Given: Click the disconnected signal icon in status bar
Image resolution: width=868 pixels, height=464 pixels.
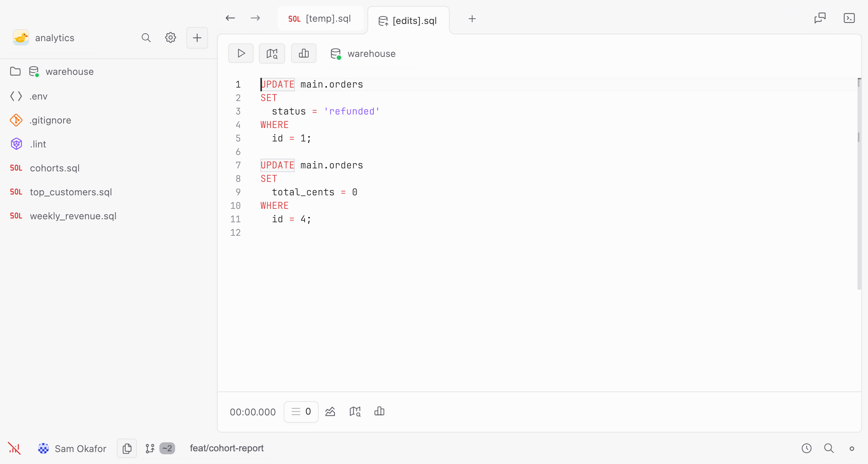Looking at the screenshot, I should point(14,448).
